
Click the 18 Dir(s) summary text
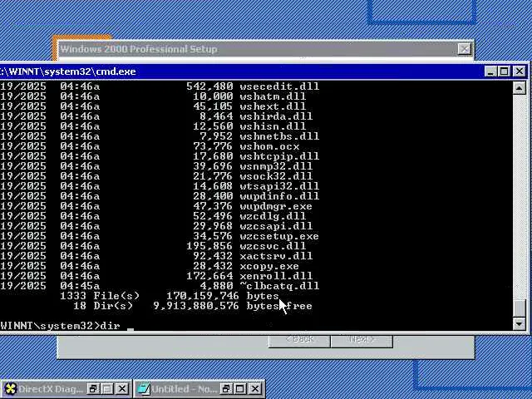pyautogui.click(x=103, y=306)
